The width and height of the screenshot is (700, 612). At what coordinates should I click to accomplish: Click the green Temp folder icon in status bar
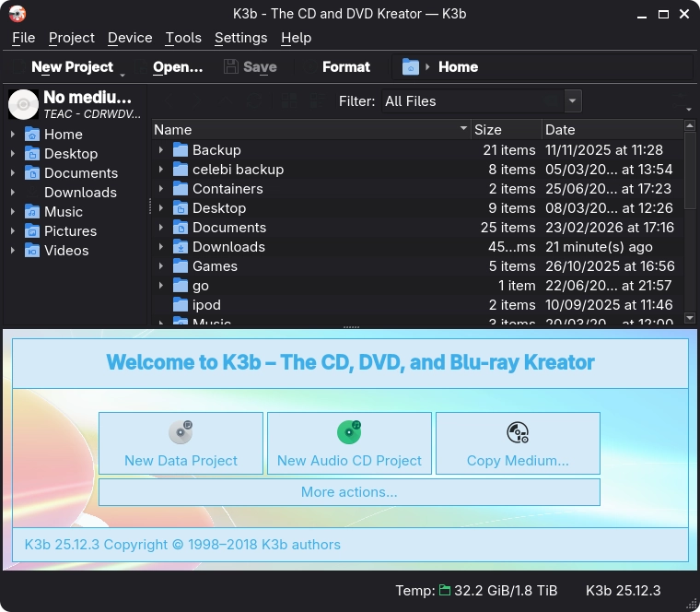coord(445,591)
